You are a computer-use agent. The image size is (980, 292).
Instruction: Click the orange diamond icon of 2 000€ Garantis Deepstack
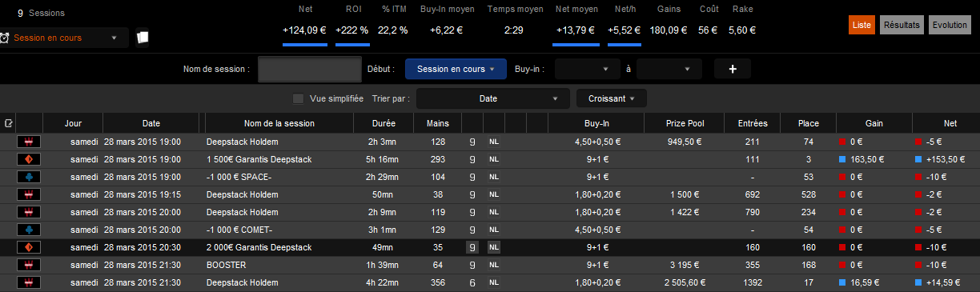pos(29,247)
